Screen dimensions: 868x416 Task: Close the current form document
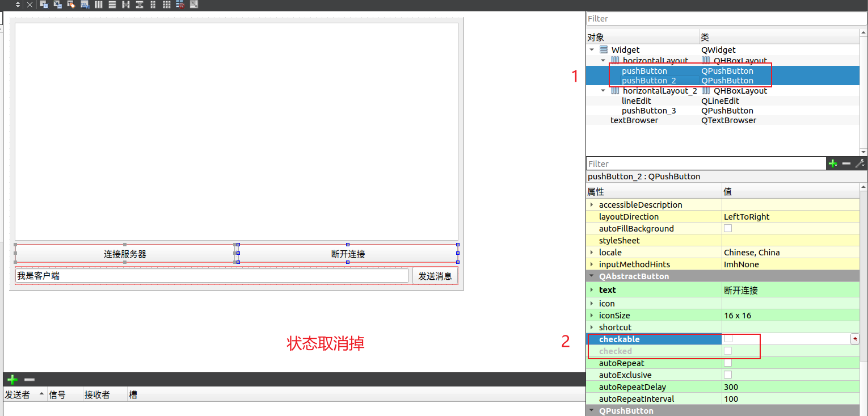tap(30, 5)
